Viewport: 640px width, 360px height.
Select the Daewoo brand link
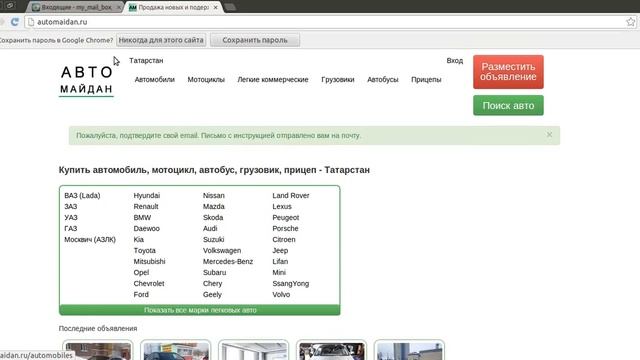click(146, 229)
